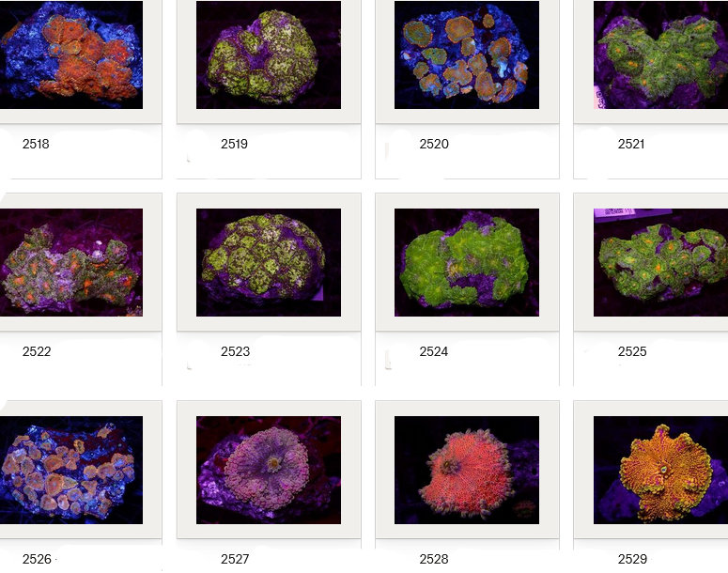
Task: Open thumbnail 2526 with blue background polyps
Action: 71,470
